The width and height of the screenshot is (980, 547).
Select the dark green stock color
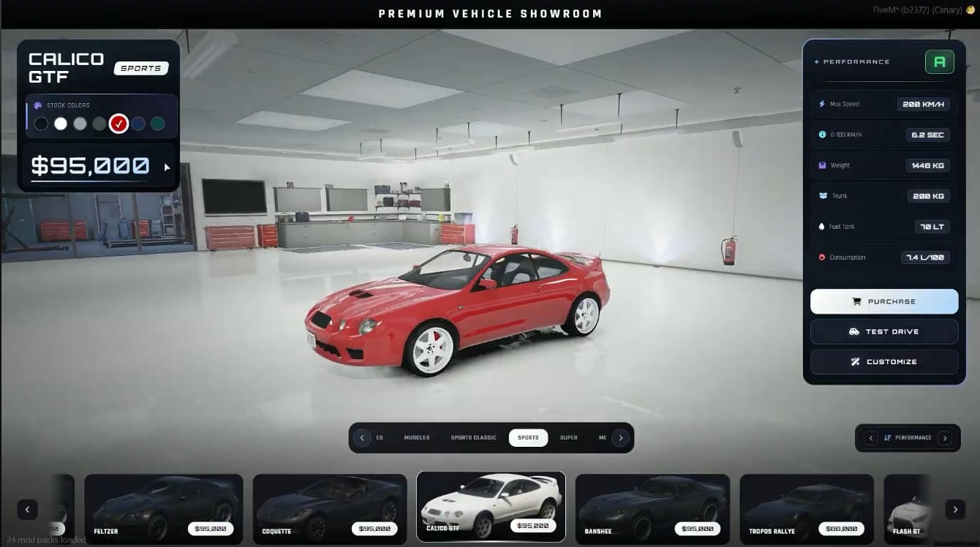[157, 124]
